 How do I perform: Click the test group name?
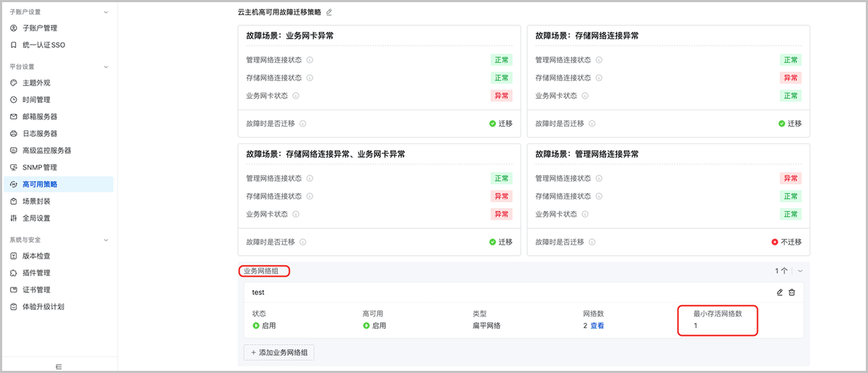click(x=258, y=293)
